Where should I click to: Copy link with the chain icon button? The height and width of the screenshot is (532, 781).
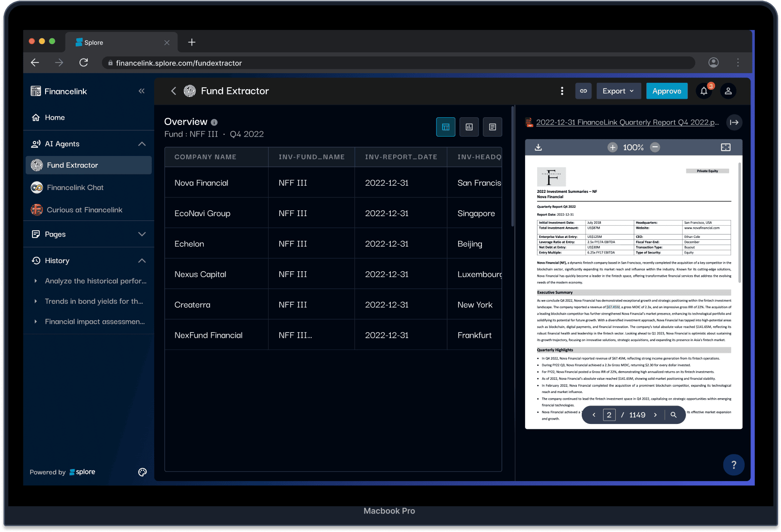(583, 91)
